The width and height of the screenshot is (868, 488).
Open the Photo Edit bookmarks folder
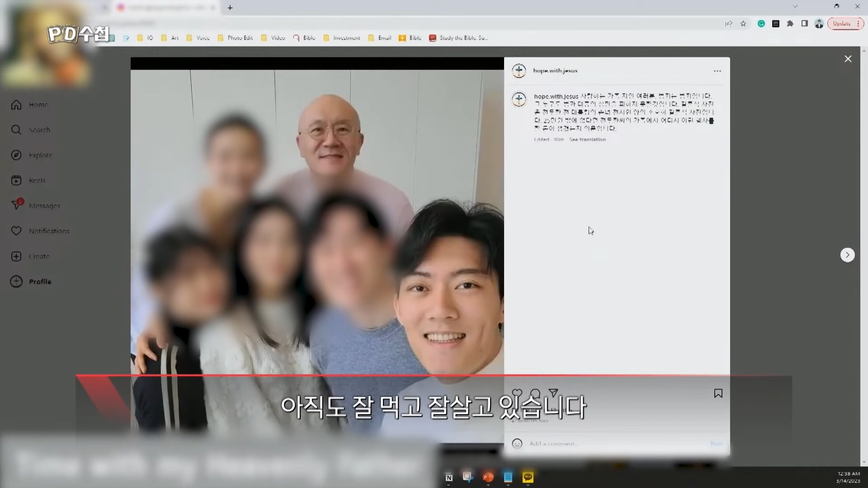click(235, 38)
